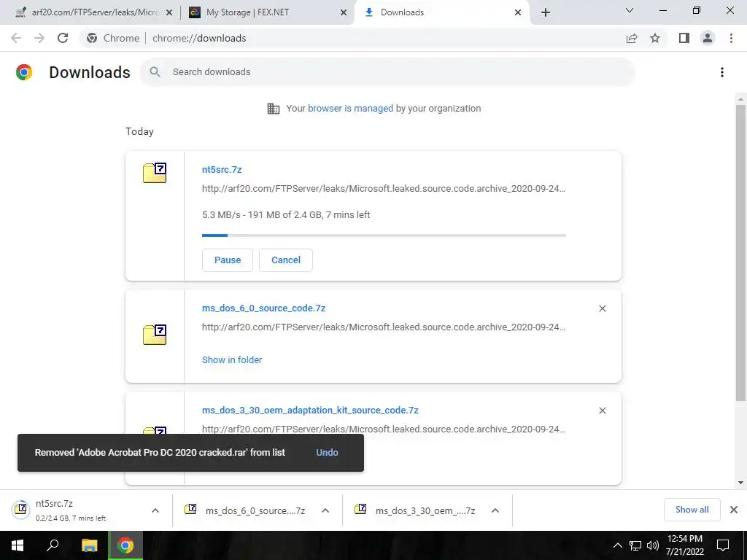The image size is (747, 560).
Task: Open the Windows Start menu
Action: pos(18,545)
